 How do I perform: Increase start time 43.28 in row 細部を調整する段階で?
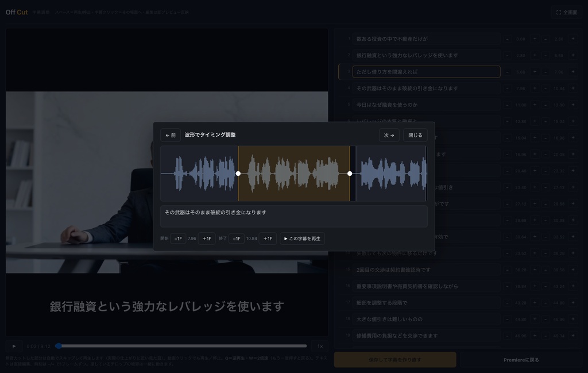pos(535,302)
